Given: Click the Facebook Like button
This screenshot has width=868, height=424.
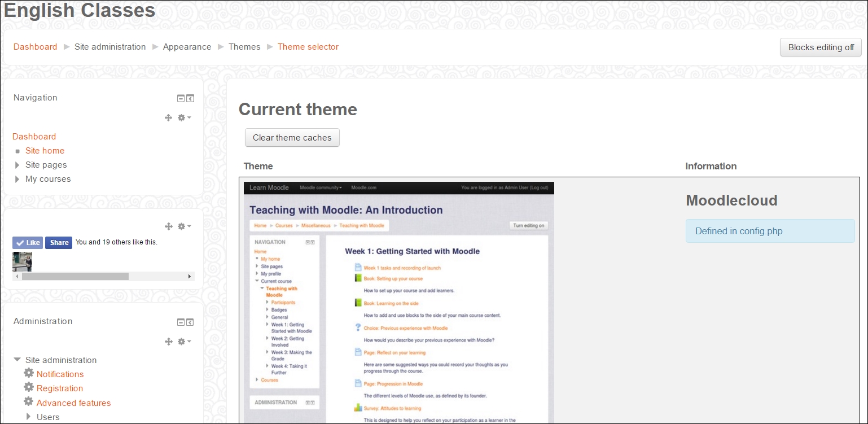Looking at the screenshot, I should point(28,243).
